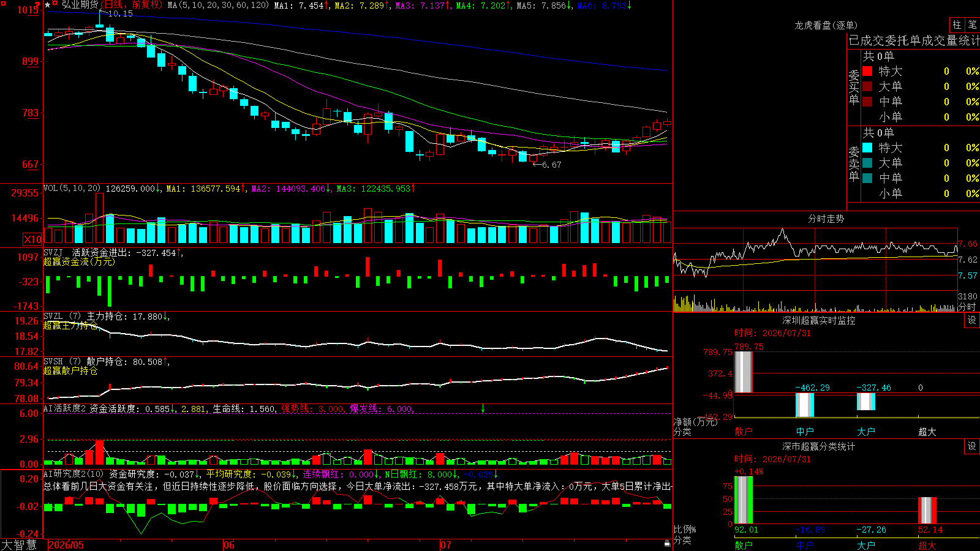This screenshot has height=551, width=980.
Task: Click the 散户 bar in the real-time monitor chart
Action: (x=743, y=372)
